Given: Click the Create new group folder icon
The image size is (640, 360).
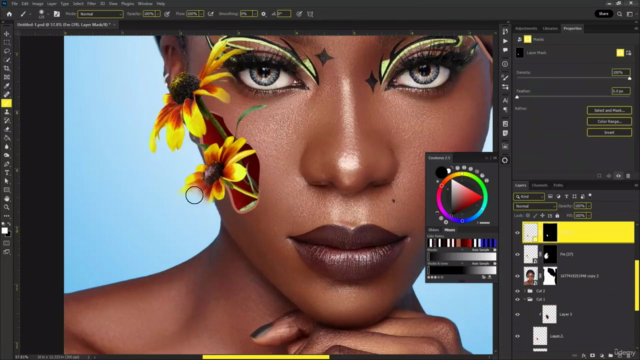Looking at the screenshot, I should point(611,356).
